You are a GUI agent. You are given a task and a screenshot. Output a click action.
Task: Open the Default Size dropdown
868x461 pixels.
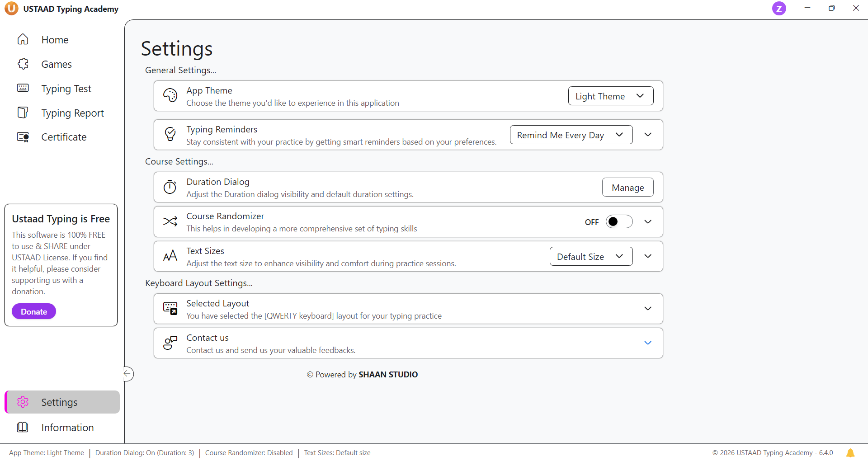[x=590, y=256]
